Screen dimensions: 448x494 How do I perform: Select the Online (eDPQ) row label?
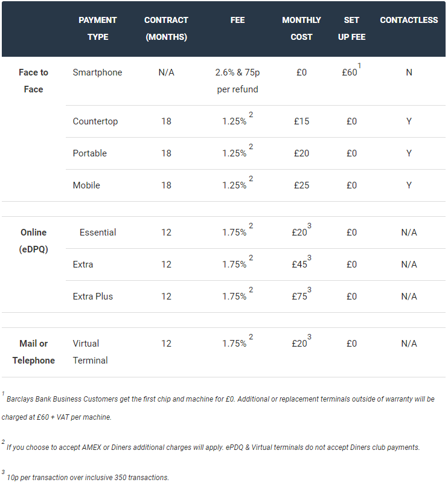33,240
